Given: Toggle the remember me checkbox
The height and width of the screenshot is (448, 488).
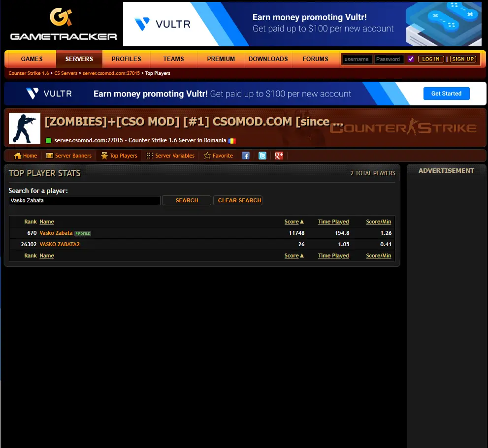Looking at the screenshot, I should [x=411, y=59].
